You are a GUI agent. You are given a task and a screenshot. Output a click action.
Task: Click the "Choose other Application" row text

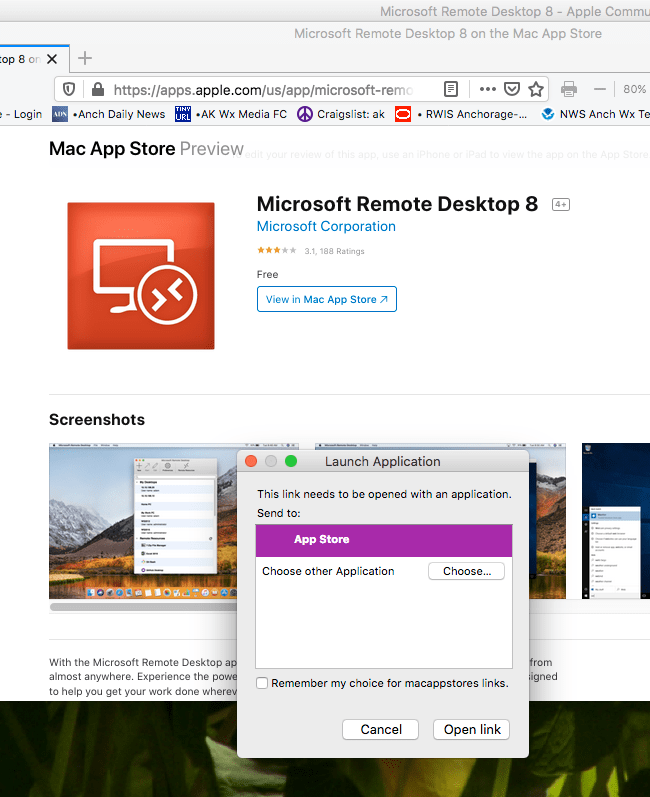[x=328, y=571]
